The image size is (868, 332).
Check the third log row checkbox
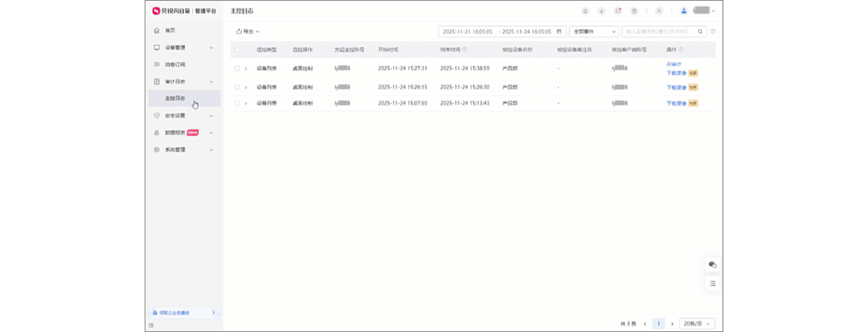[237, 103]
